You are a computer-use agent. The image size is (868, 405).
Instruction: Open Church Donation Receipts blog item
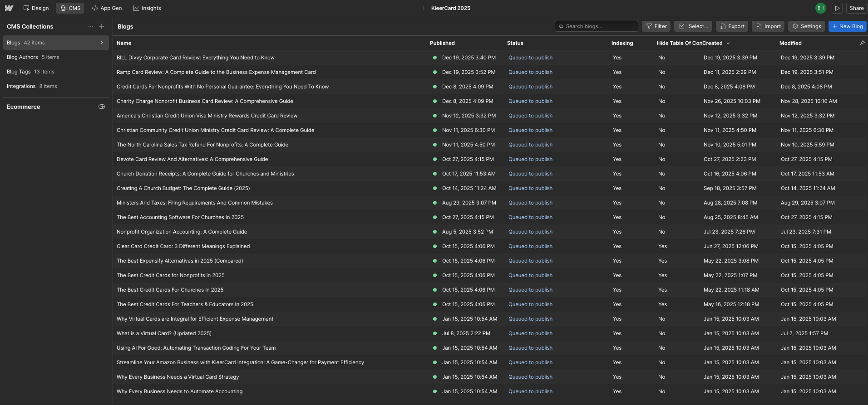205,174
